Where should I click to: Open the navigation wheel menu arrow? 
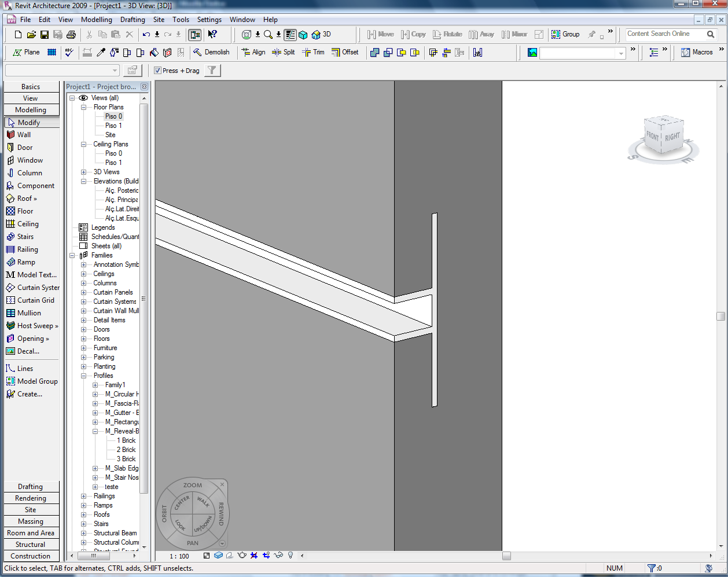(x=222, y=543)
